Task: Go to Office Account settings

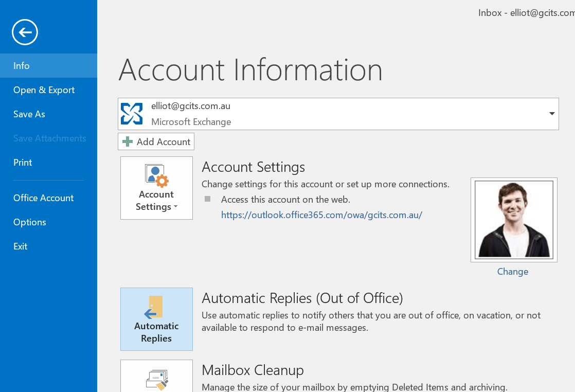Action: [x=43, y=198]
